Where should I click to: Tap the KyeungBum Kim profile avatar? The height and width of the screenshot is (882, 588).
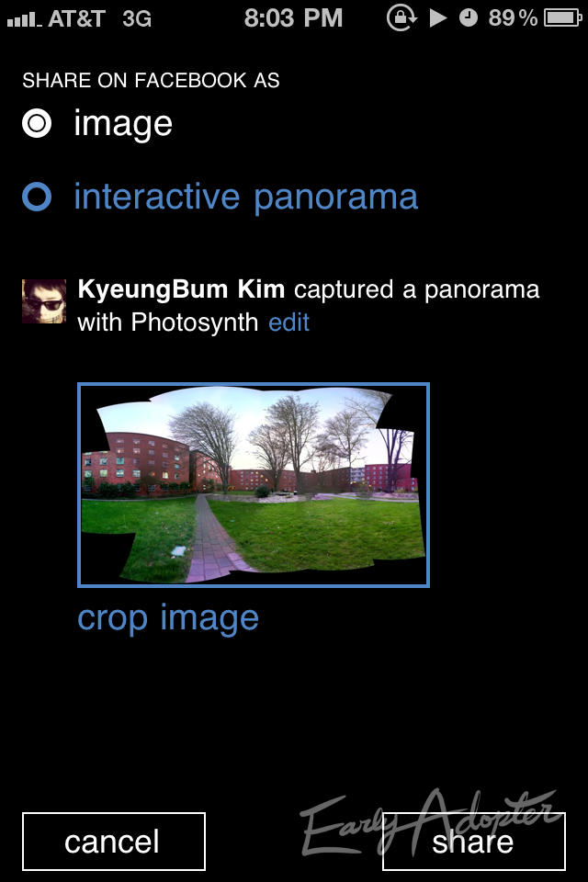44,301
